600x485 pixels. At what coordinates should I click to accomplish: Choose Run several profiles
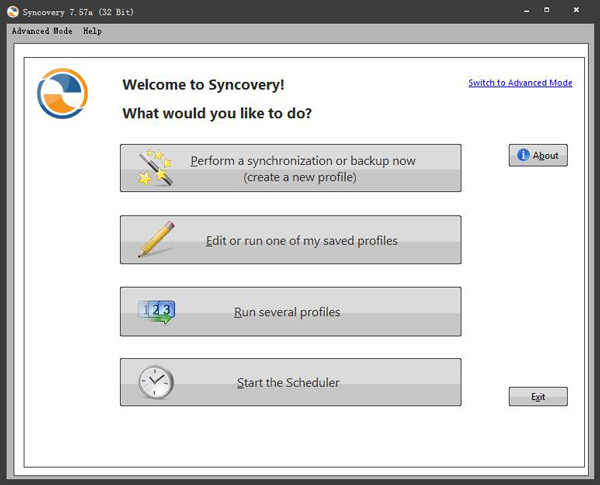point(291,312)
